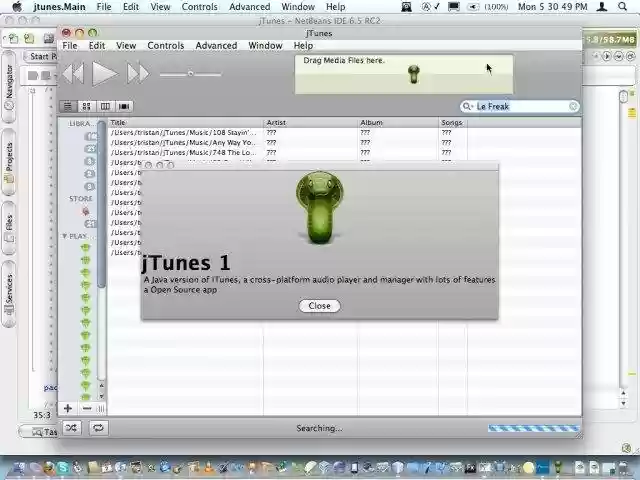640x480 pixels.
Task: Sort by the Songs column header
Action: [453, 122]
